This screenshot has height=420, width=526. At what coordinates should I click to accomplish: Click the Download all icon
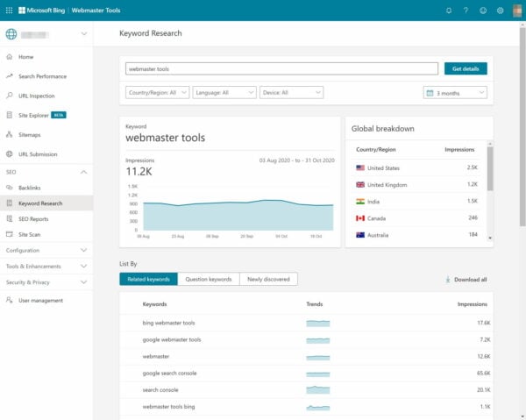[448, 280]
